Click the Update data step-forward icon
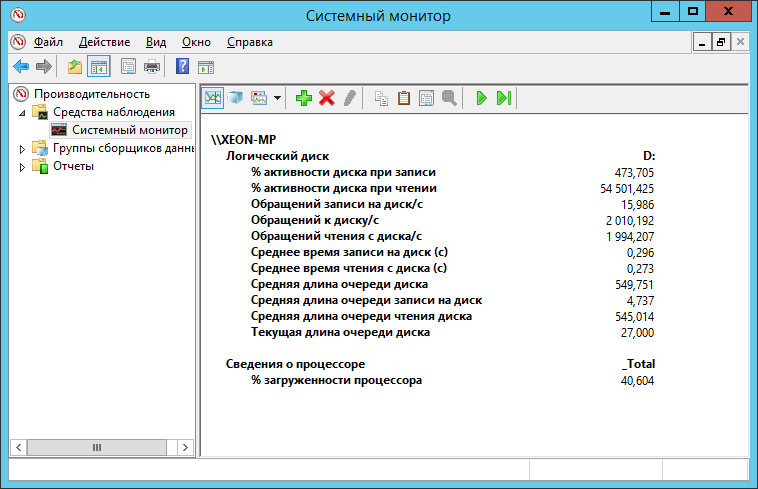 [504, 98]
